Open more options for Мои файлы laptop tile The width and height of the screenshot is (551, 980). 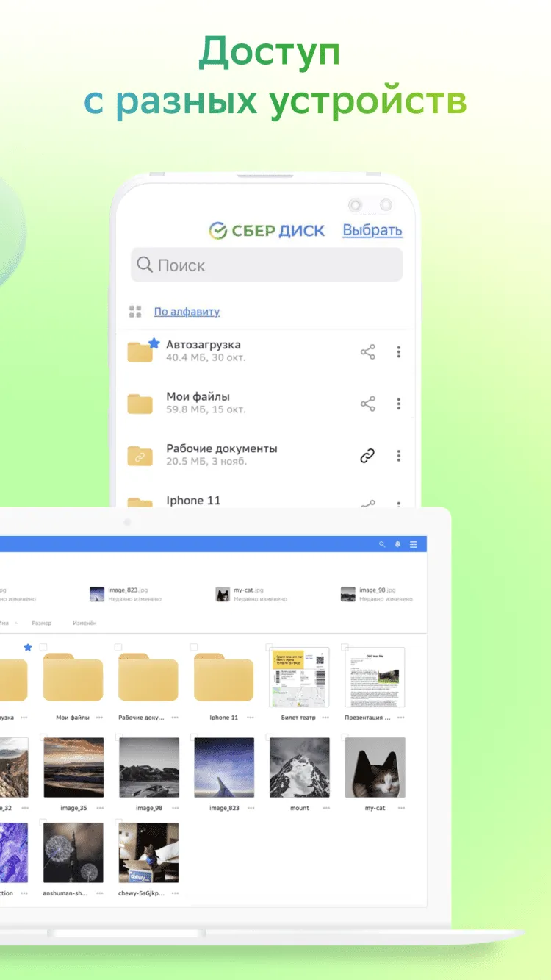pyautogui.click(x=99, y=718)
